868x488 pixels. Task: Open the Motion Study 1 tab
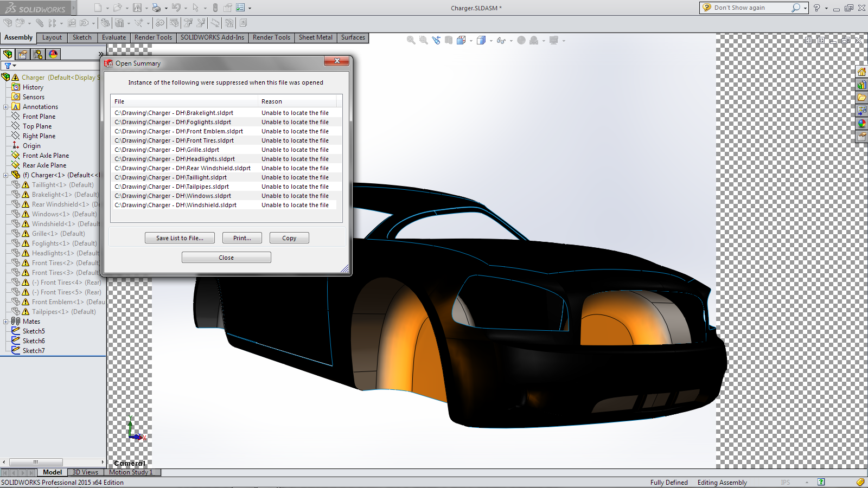click(131, 472)
